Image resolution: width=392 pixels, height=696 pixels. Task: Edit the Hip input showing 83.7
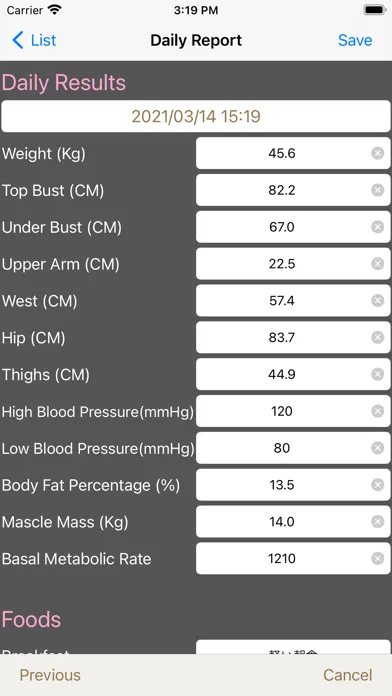[293, 338]
